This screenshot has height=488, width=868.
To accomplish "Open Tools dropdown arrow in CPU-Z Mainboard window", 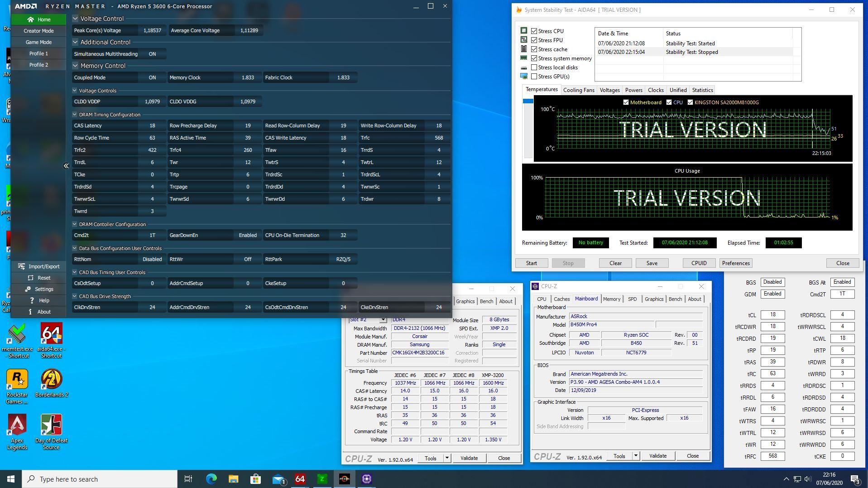I will click(x=636, y=456).
